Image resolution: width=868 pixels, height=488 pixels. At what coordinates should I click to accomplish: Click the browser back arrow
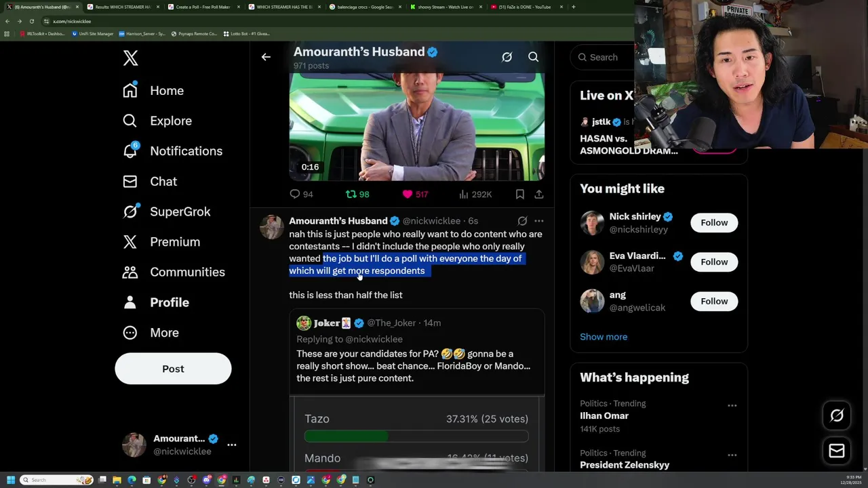tap(8, 21)
